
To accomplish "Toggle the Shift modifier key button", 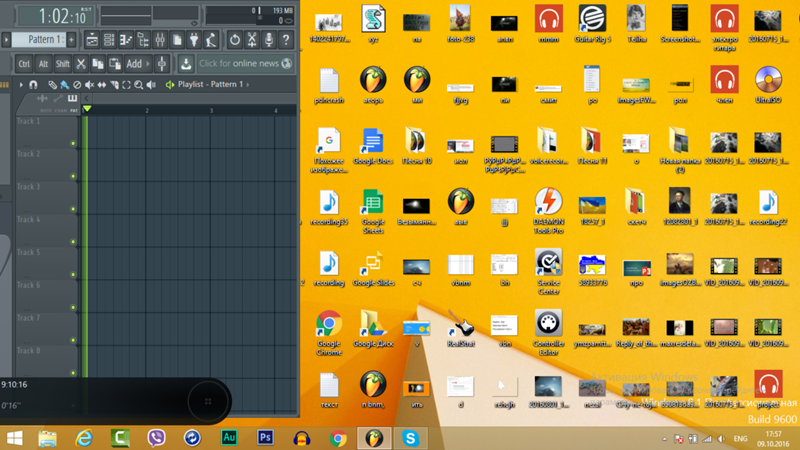I will click(x=63, y=64).
